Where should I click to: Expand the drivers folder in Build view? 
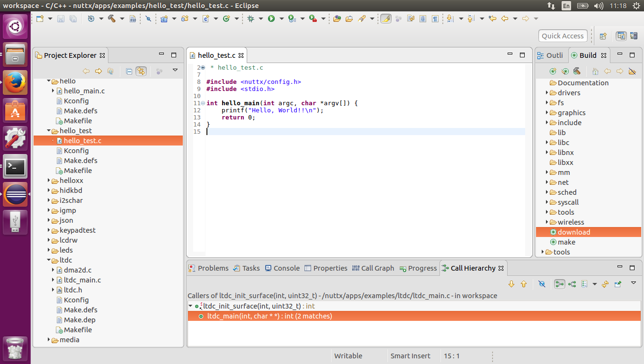[547, 93]
